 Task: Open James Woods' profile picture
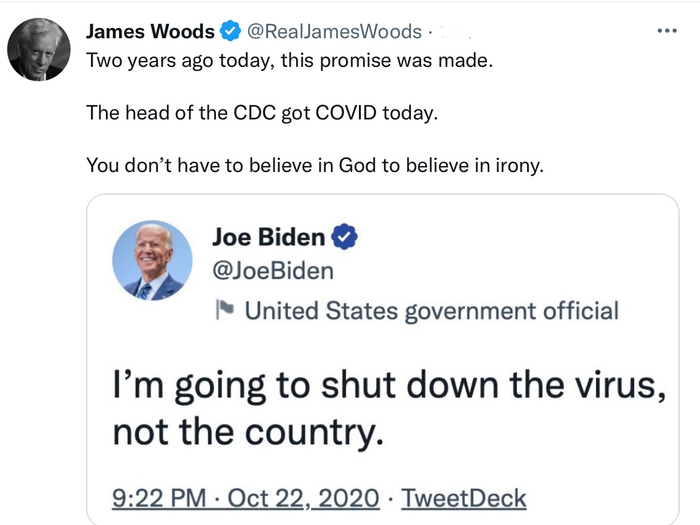click(x=39, y=49)
